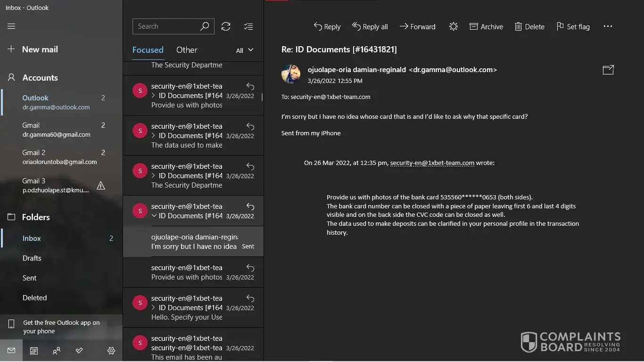Click the security-en@1xbet-team.com link
644x362 pixels.
(x=432, y=163)
